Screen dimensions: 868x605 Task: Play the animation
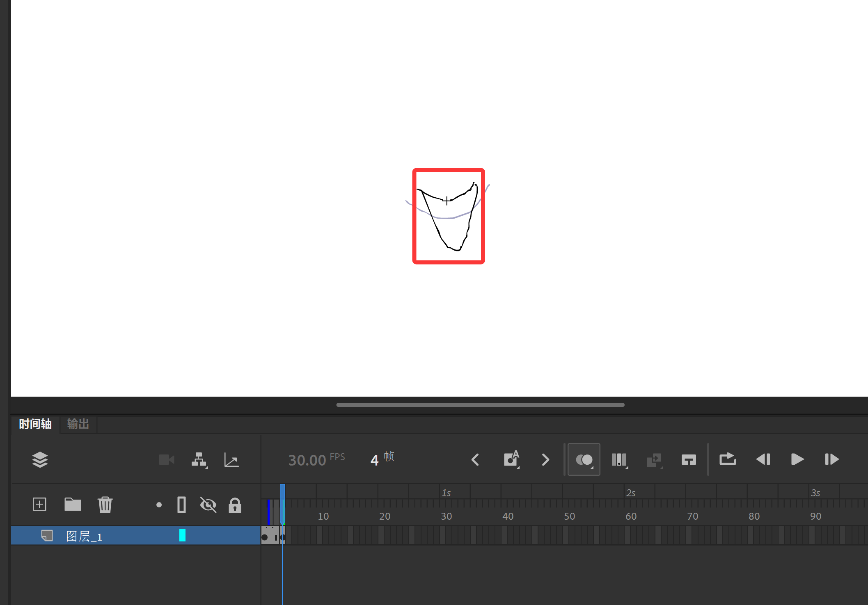coord(797,459)
